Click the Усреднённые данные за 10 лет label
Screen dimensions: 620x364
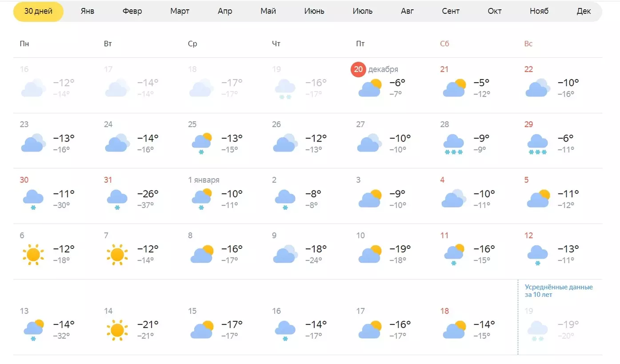[559, 291]
